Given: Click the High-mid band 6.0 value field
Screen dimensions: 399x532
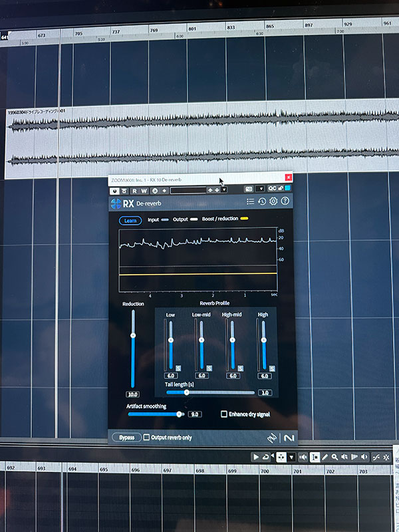Looking at the screenshot, I should pyautogui.click(x=233, y=376).
